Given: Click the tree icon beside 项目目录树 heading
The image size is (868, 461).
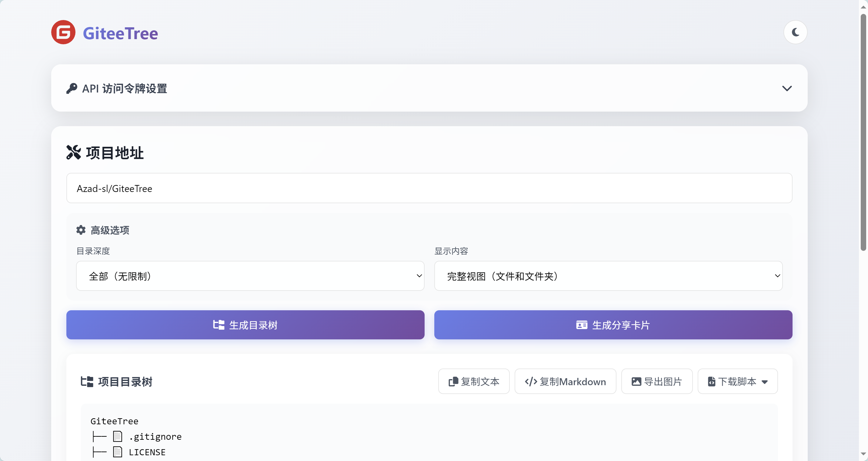Looking at the screenshot, I should pos(87,382).
